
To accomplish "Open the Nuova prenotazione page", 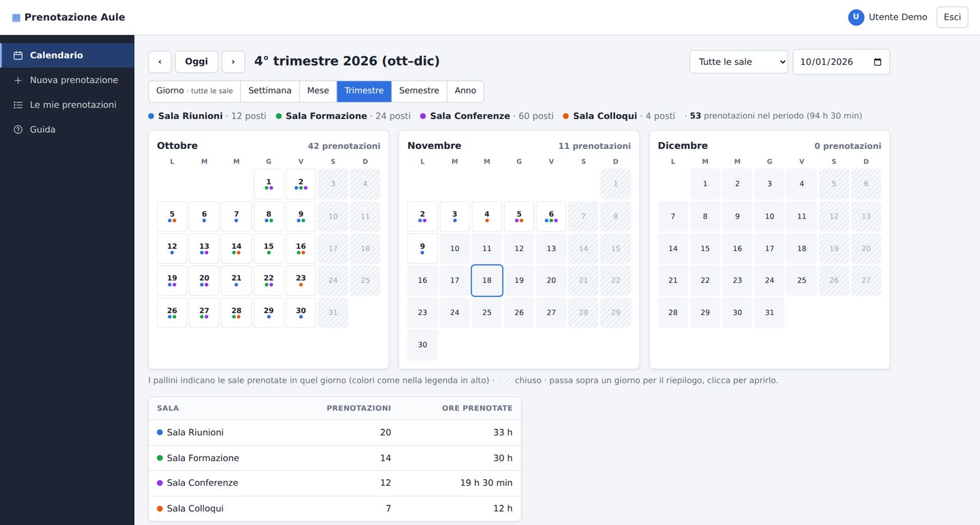I will pos(67,80).
